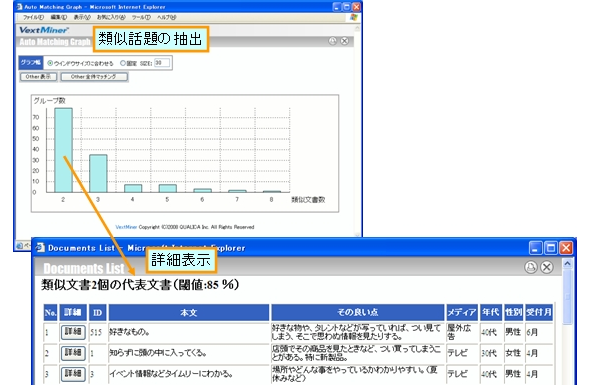Click the 受付月 column header
The image size is (590, 385).
pos(539,312)
